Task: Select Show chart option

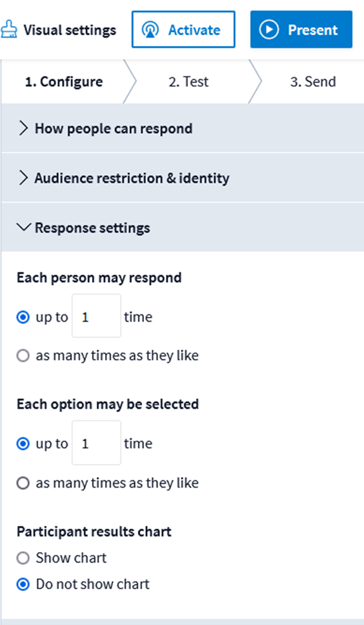Action: [x=23, y=558]
